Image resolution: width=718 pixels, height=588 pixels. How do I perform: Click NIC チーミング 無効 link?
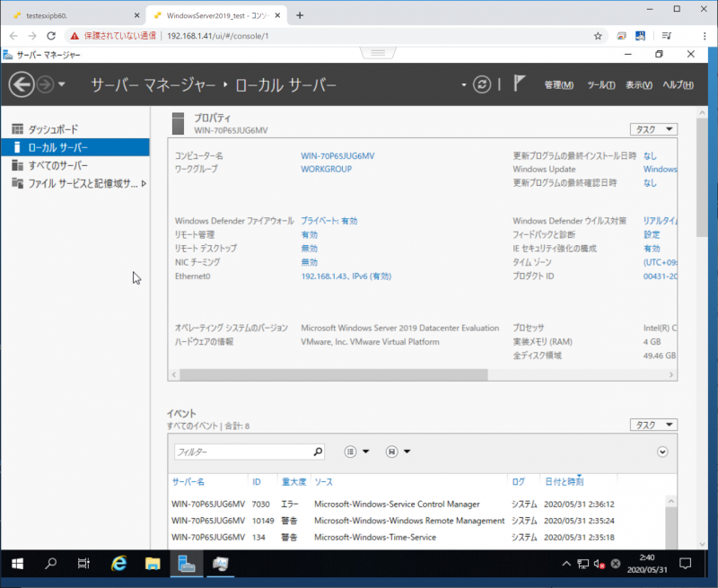click(x=309, y=262)
